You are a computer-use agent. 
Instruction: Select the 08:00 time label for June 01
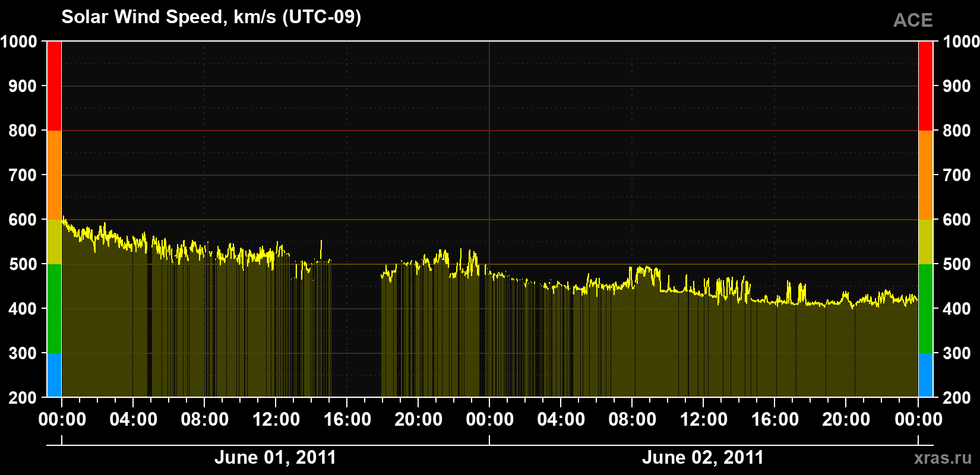click(205, 420)
